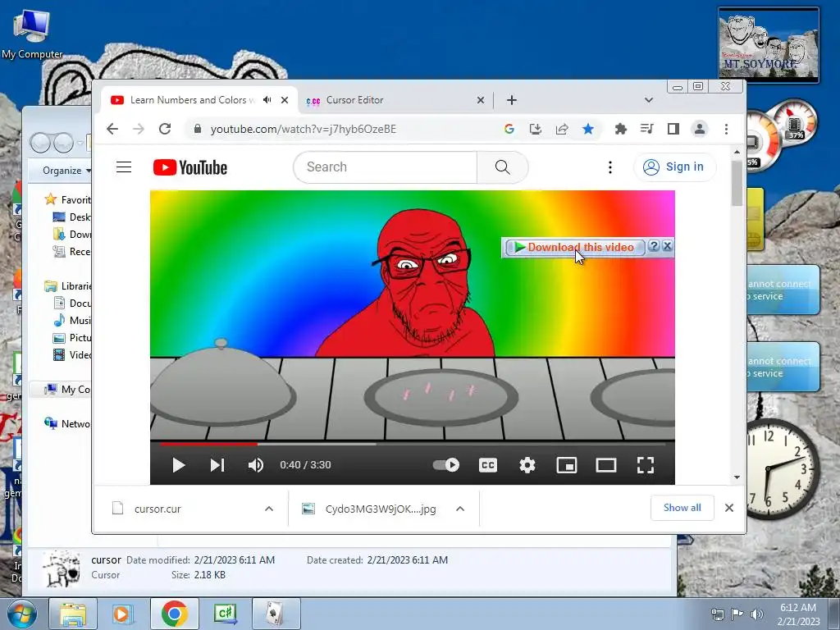The width and height of the screenshot is (840, 630).
Task: Open the Chrome extensions puzzle icon
Action: [620, 129]
